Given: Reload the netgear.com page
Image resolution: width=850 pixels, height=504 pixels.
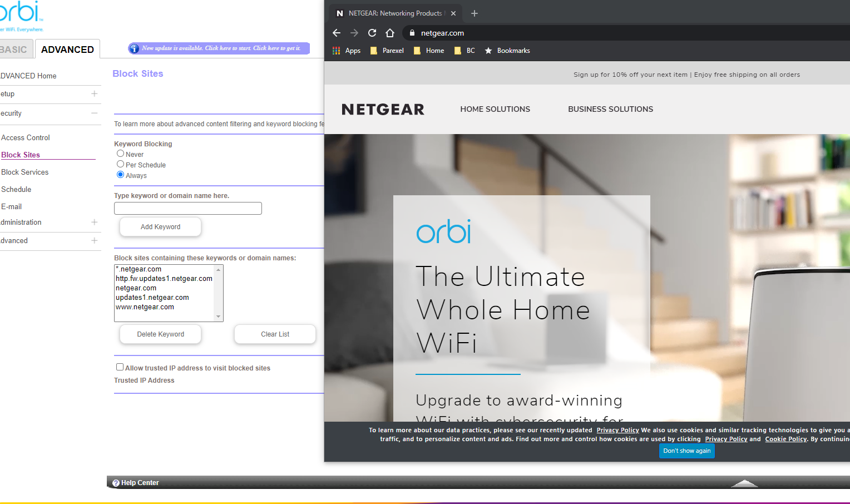Looking at the screenshot, I should coord(372,33).
